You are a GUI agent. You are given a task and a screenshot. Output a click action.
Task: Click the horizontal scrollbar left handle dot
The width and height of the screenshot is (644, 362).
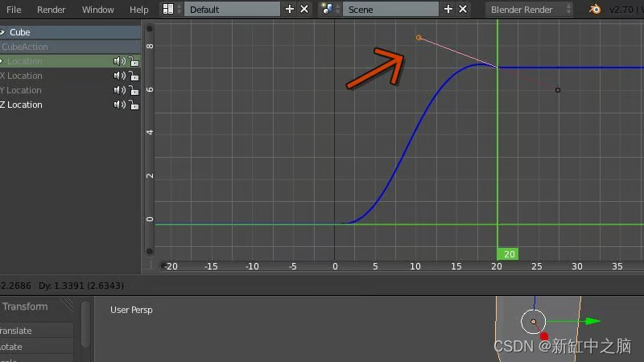(x=163, y=266)
